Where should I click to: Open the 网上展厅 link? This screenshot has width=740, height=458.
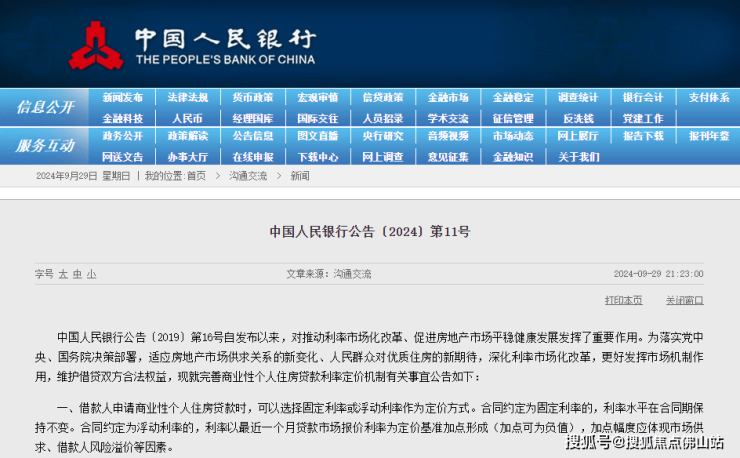(578, 136)
